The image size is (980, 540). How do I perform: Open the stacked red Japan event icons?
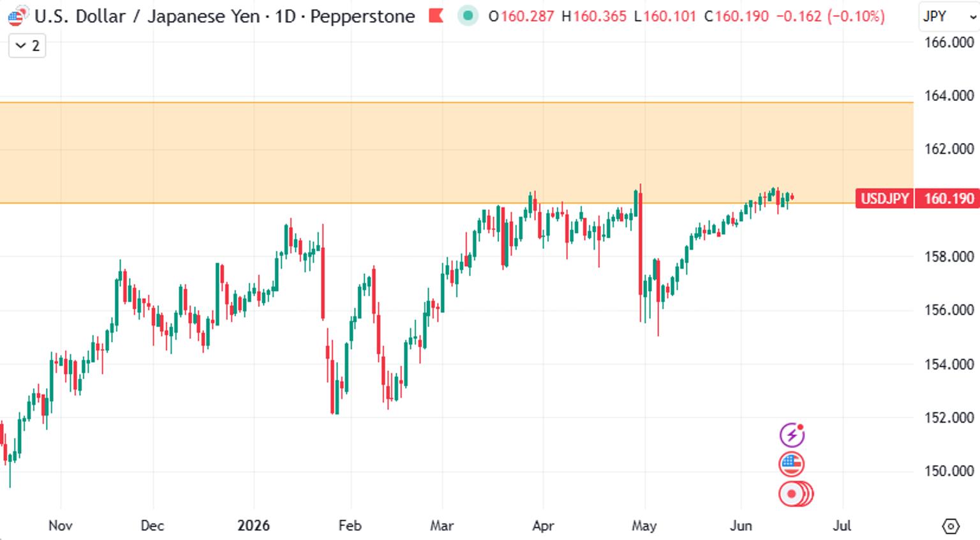point(796,494)
